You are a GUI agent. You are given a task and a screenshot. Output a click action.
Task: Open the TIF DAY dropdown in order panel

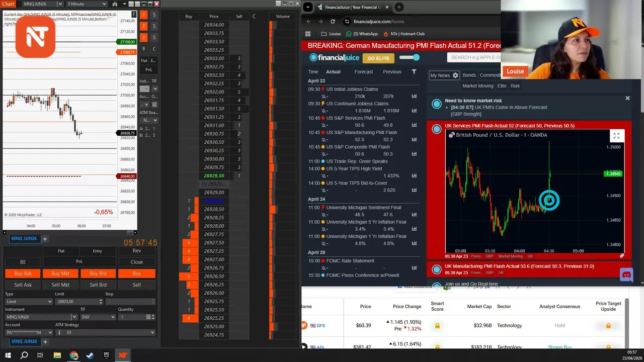tap(98, 317)
